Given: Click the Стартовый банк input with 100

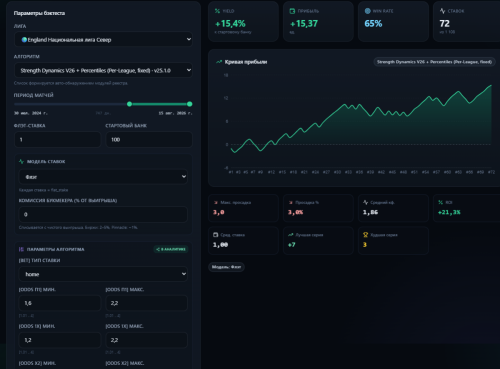Looking at the screenshot, I should tap(149, 139).
